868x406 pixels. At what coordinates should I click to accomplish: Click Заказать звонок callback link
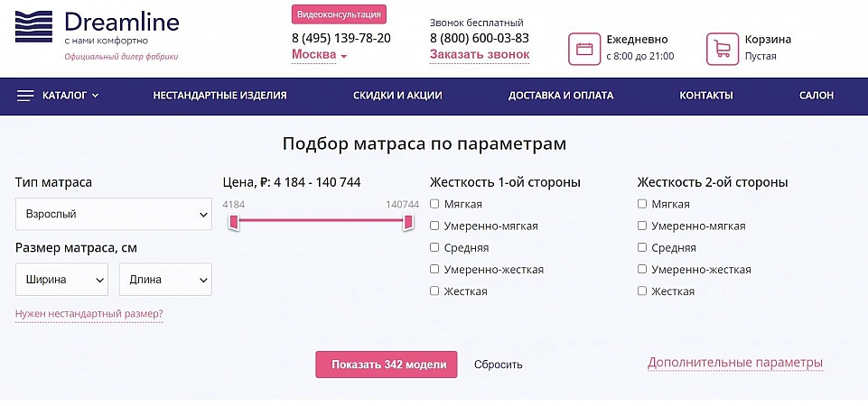479,55
